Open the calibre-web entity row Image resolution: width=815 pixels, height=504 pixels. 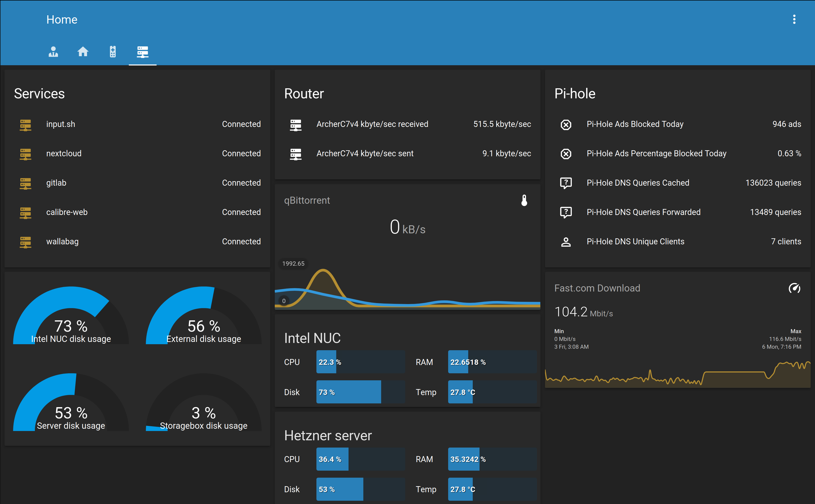click(137, 212)
